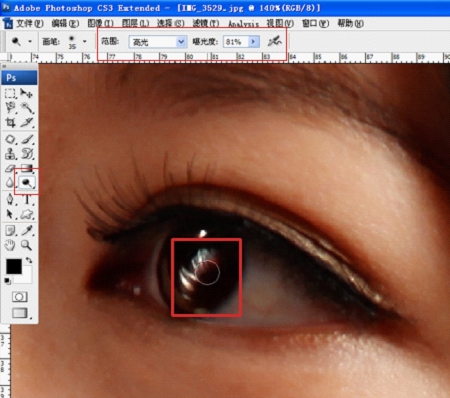Select the Brush tool
Image resolution: width=450 pixels, height=398 pixels.
27,139
